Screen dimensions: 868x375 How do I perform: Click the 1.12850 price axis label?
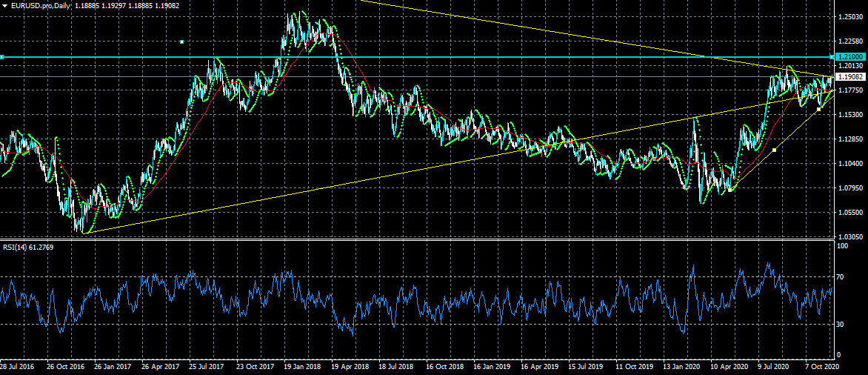click(x=849, y=139)
